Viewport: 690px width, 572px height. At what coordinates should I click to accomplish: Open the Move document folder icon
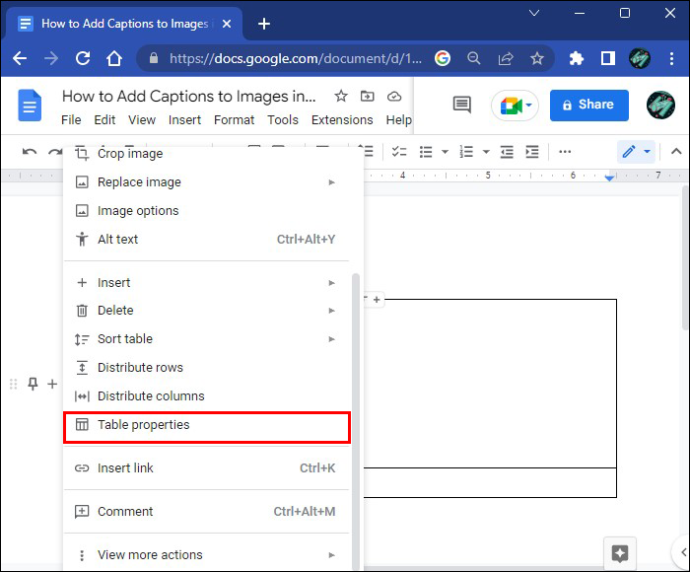[367, 96]
